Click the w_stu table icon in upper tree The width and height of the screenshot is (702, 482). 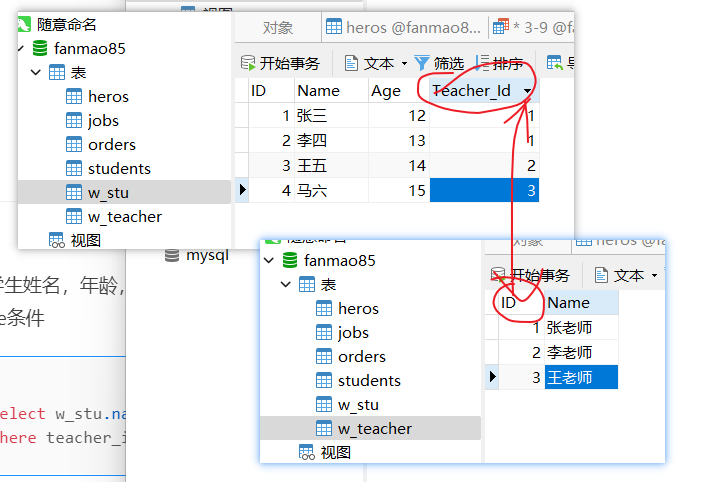(74, 192)
